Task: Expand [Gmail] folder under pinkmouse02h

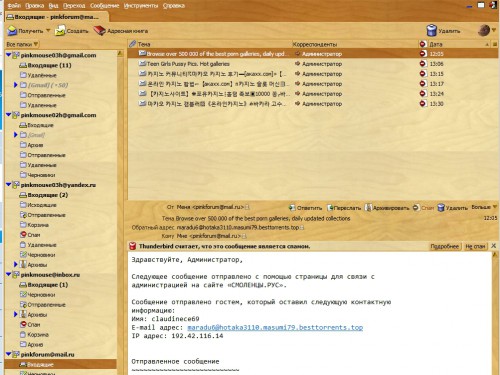Action: (x=15, y=135)
